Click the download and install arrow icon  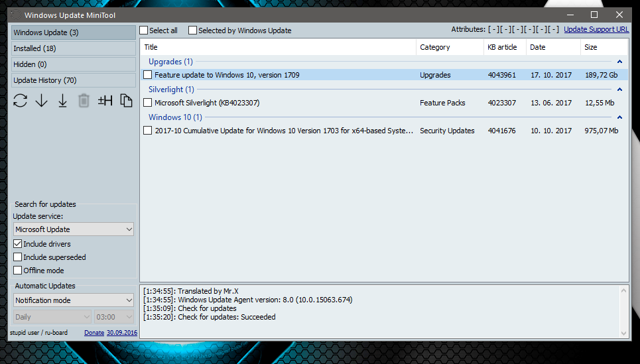(x=62, y=100)
